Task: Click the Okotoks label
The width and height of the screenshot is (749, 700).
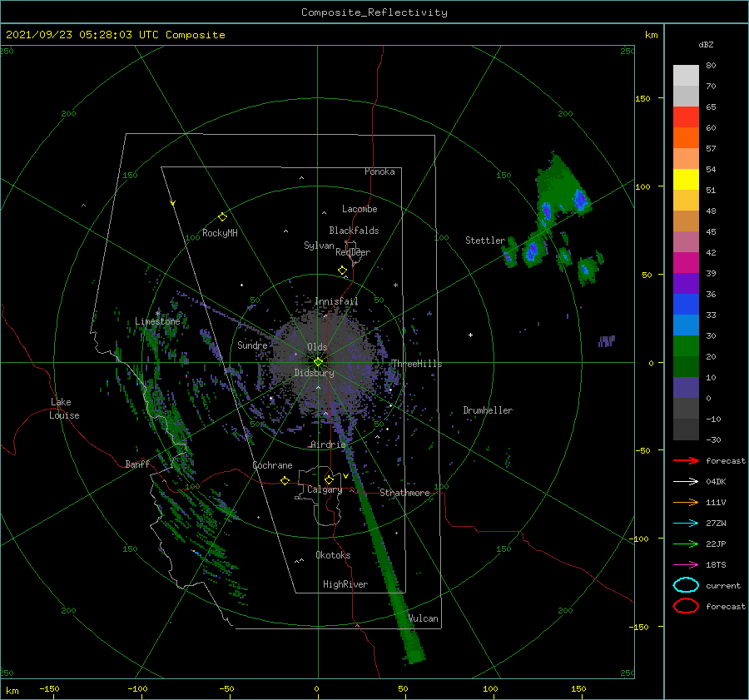Action: (333, 555)
